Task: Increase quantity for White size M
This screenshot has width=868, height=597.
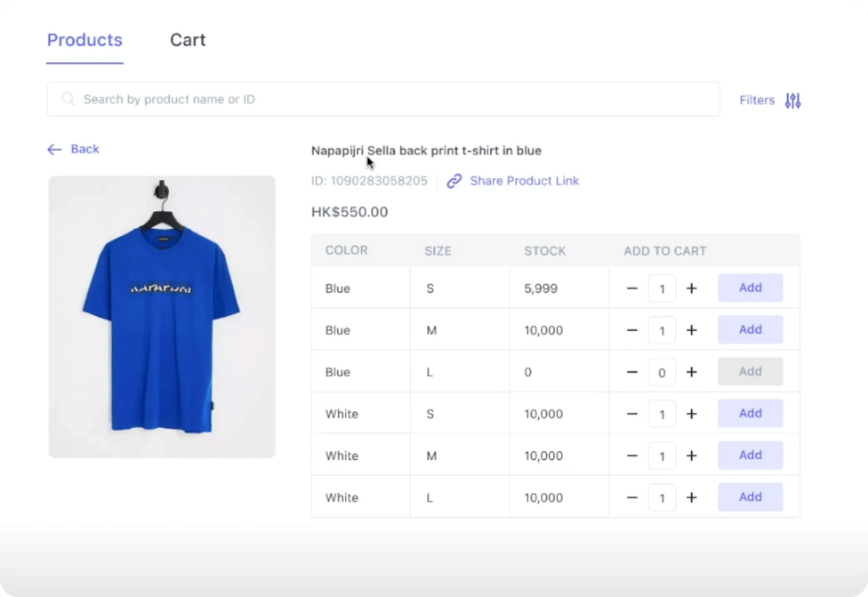Action: (x=692, y=455)
